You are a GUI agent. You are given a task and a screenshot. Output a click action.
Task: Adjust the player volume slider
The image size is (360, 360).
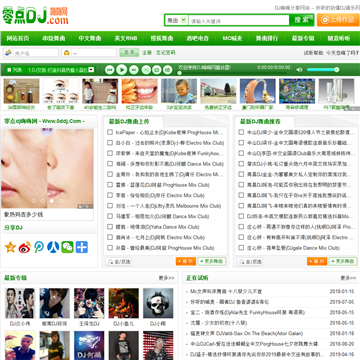(323, 70)
